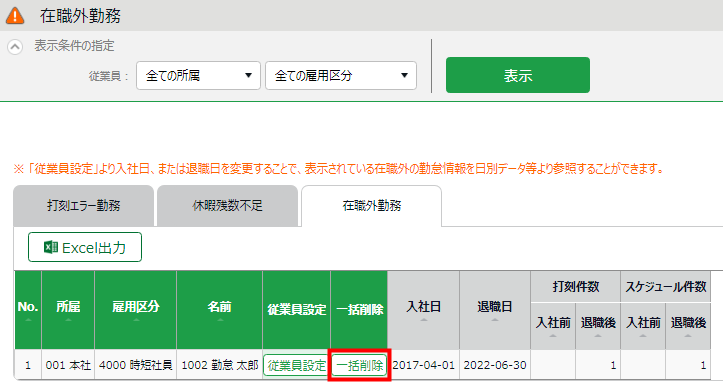
Task: Click the Excel icon in export button
Action: click(x=51, y=247)
